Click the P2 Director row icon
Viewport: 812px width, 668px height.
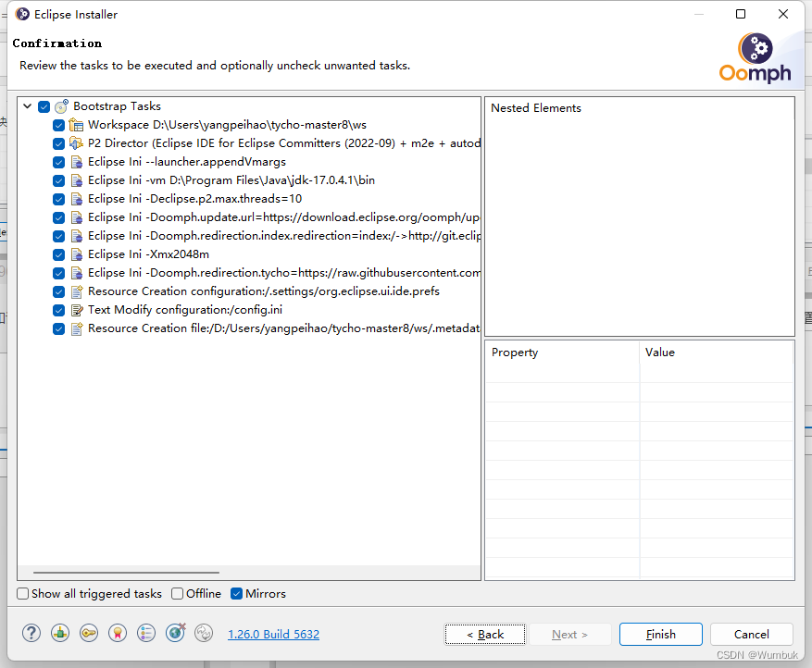pyautogui.click(x=76, y=143)
